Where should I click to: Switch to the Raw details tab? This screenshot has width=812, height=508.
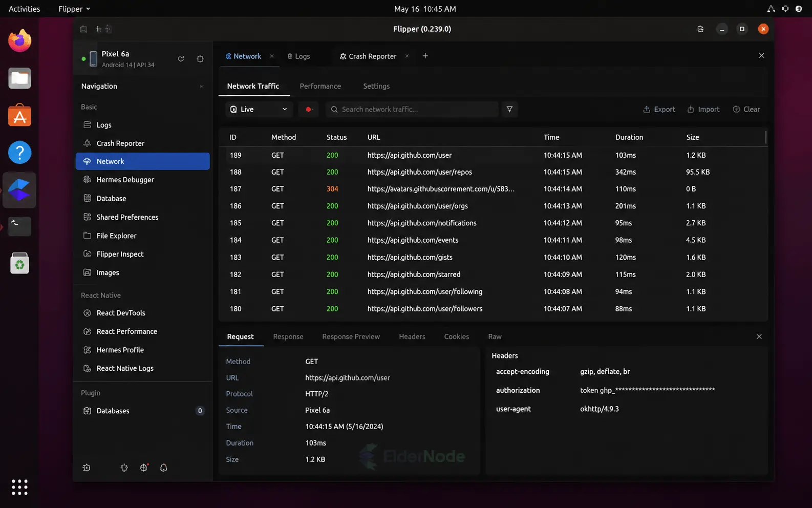495,336
